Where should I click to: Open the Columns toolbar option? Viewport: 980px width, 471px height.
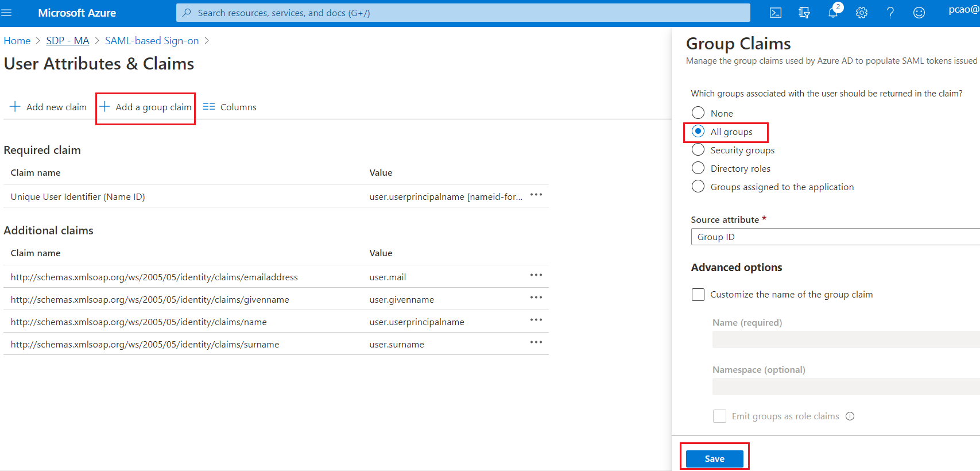click(x=230, y=107)
